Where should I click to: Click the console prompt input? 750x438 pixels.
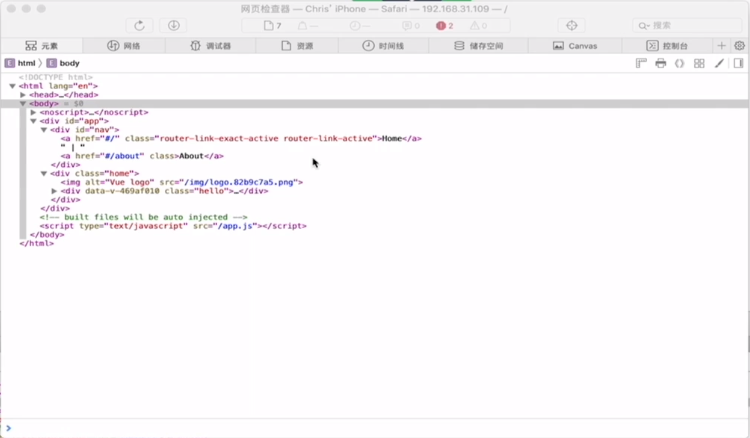375,428
